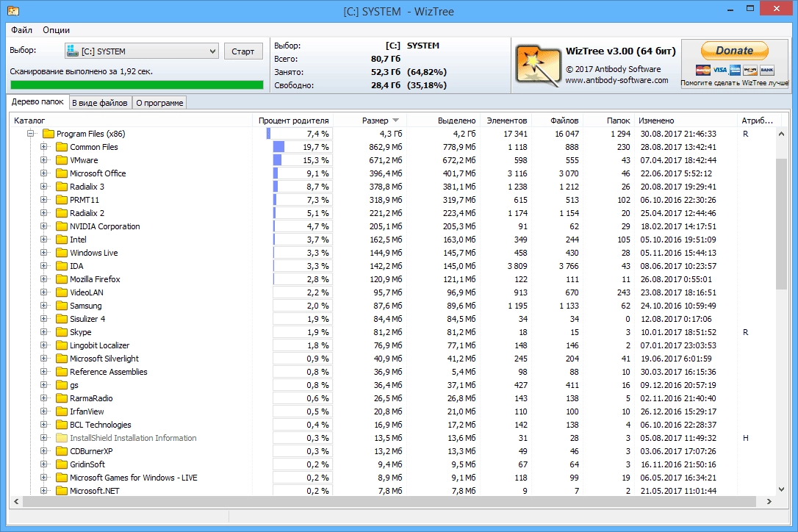The image size is (798, 532).
Task: Click the Radialix 3 folder icon
Action: [x=62, y=187]
